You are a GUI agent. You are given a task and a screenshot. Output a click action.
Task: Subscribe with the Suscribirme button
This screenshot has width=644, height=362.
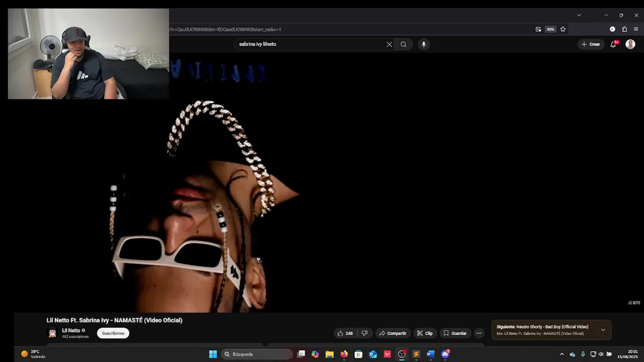tap(113, 333)
